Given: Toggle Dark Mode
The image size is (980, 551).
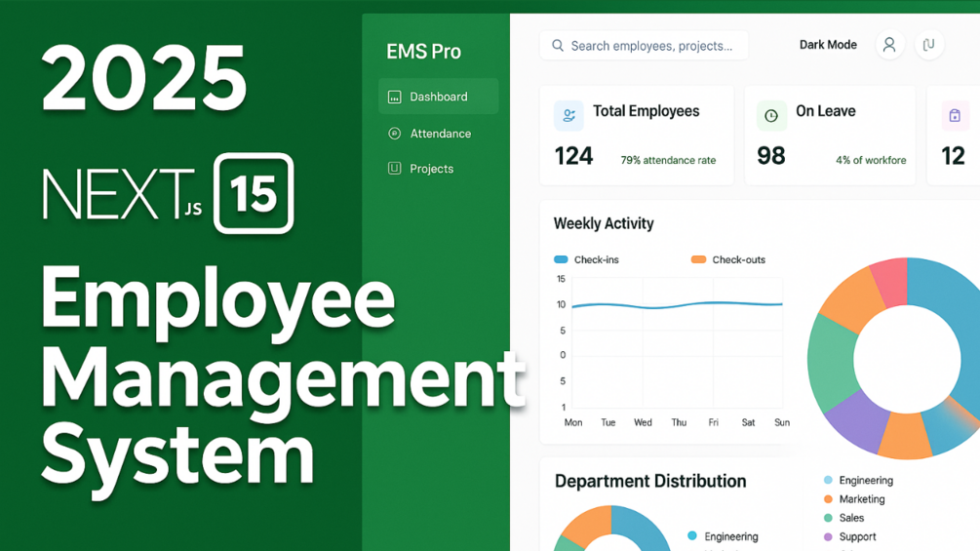Looking at the screenshot, I should click(828, 45).
